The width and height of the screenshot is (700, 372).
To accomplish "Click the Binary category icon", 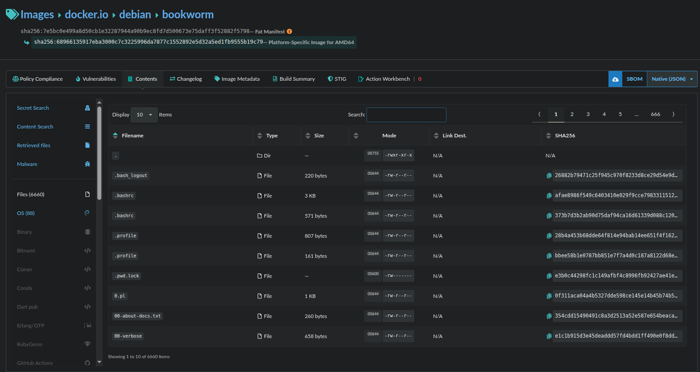I will (88, 232).
